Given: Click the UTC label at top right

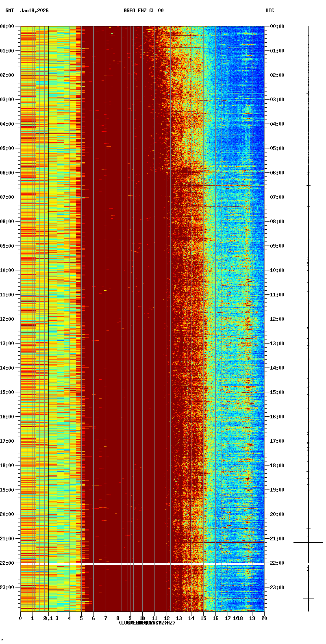Looking at the screenshot, I should 270,11.
